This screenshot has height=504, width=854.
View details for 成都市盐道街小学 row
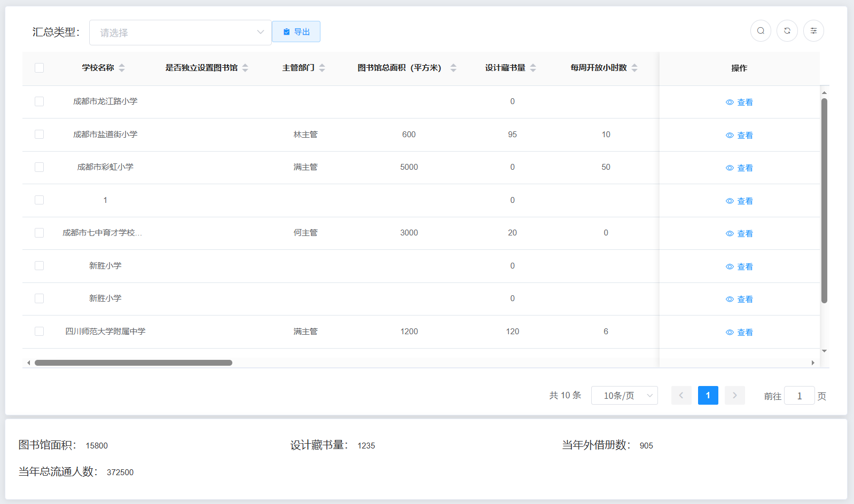(739, 136)
